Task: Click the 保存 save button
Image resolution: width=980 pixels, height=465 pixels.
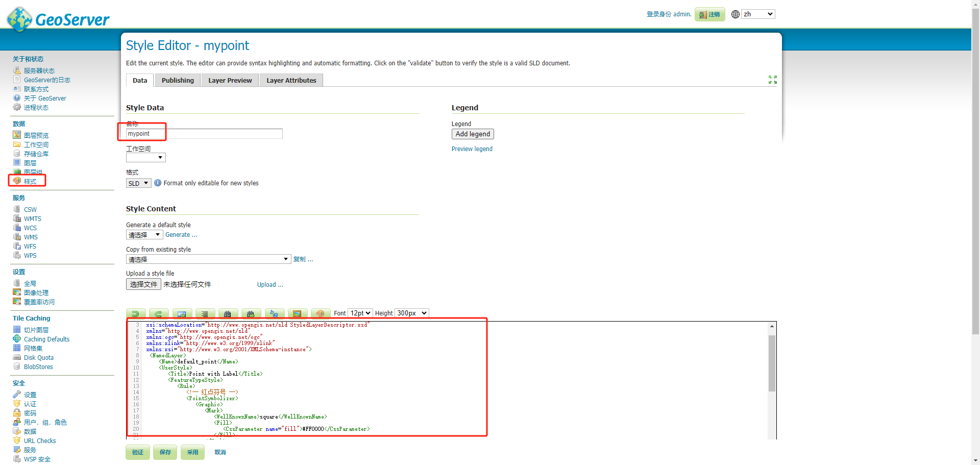Action: [x=165, y=452]
